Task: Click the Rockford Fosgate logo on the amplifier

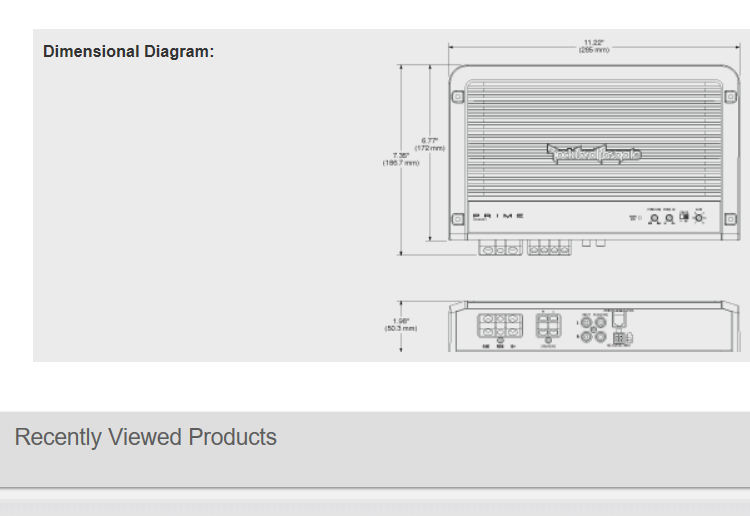Action: coord(594,153)
